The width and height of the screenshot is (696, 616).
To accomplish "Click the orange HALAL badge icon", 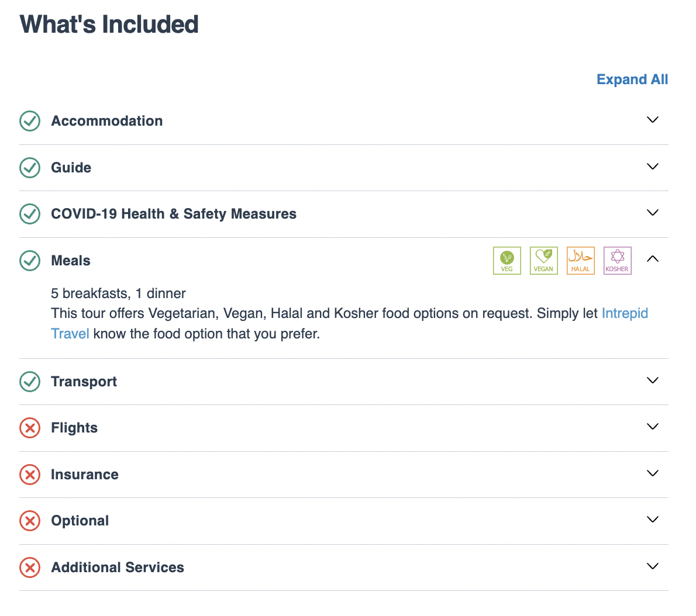I will click(x=581, y=261).
